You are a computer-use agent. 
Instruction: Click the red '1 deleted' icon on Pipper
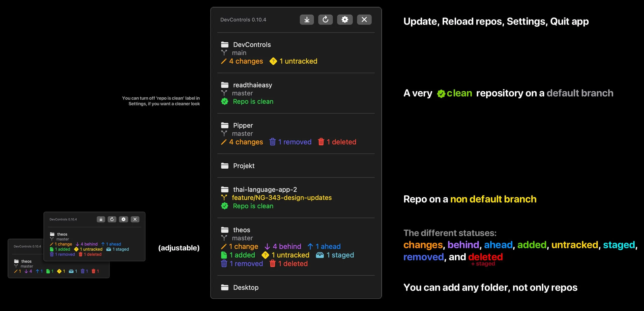321,142
